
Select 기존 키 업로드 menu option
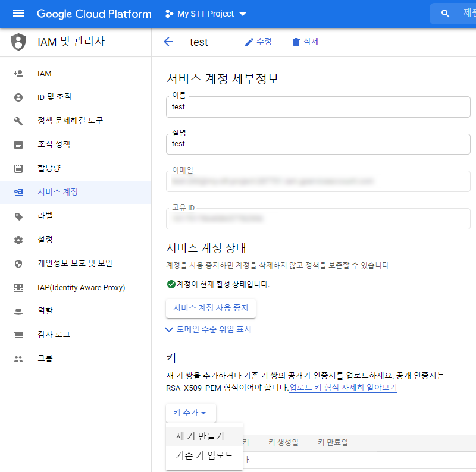pyautogui.click(x=204, y=455)
